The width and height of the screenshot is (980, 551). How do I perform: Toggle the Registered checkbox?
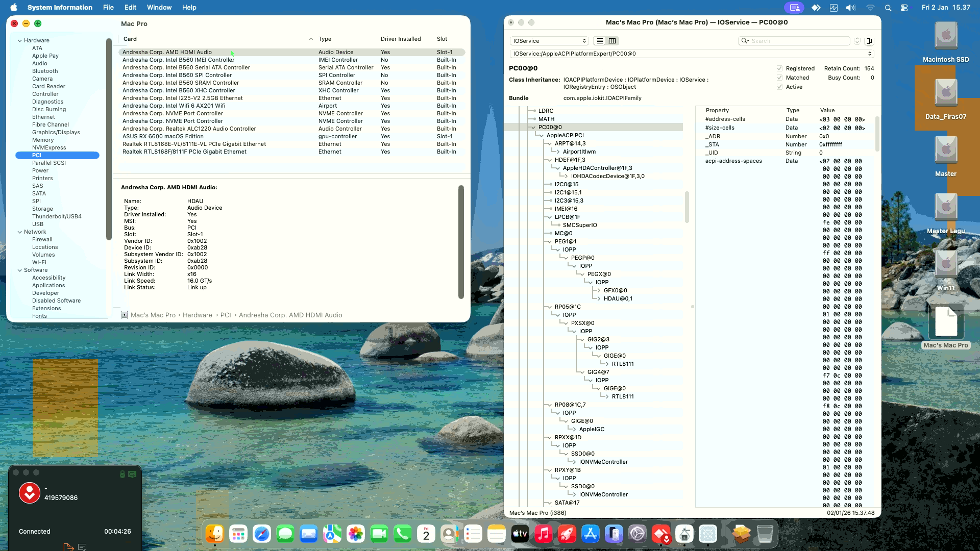[779, 68]
